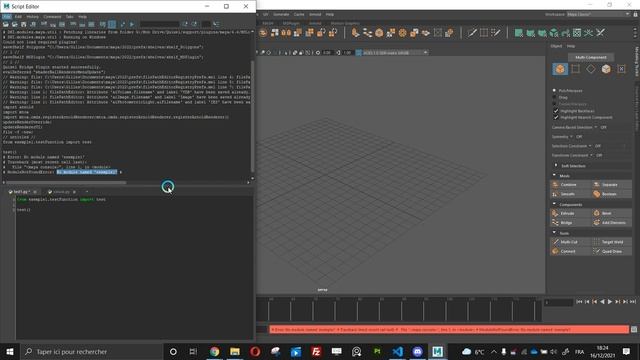Open Visual Studio Code from taskbar
This screenshot has width=640, height=360.
(x=398, y=351)
